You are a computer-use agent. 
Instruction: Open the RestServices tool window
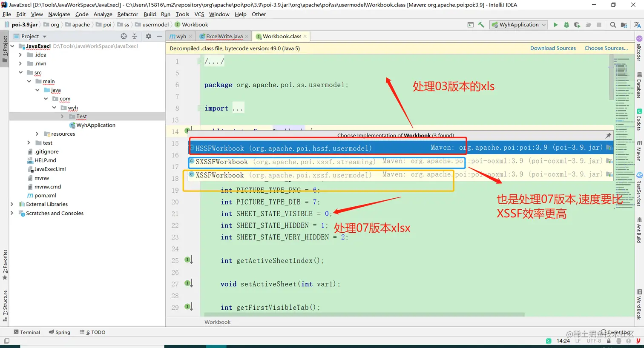pyautogui.click(x=639, y=189)
